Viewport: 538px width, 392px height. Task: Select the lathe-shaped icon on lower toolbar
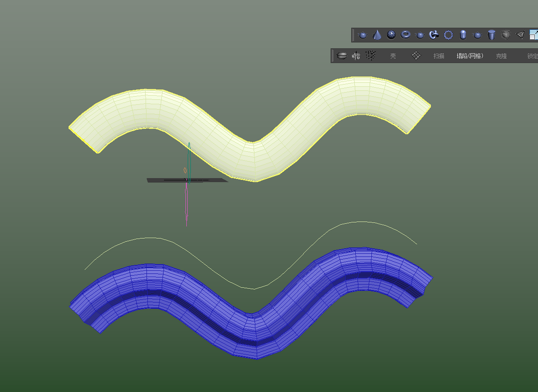341,56
